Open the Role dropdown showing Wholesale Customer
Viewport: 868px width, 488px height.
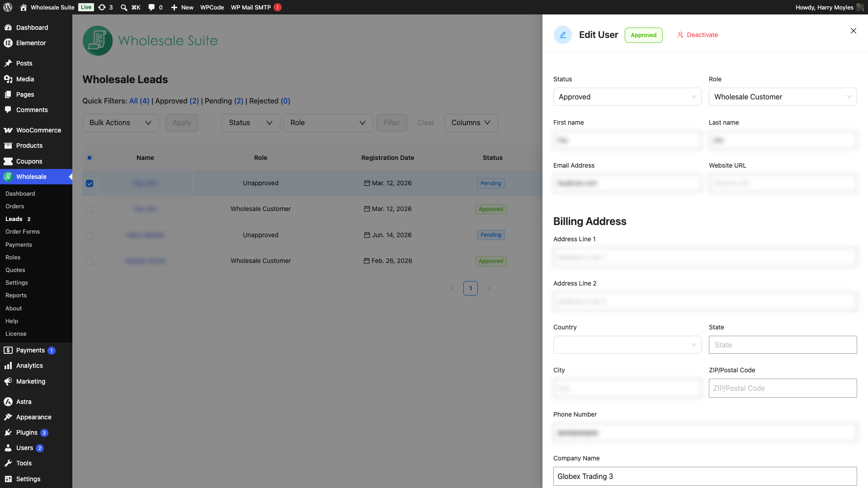[x=783, y=97]
